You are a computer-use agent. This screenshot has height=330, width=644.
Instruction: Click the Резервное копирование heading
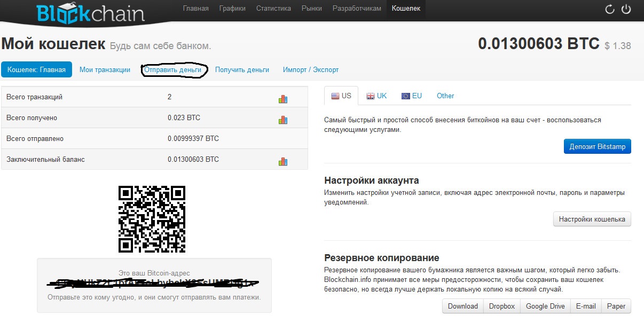(x=382, y=258)
